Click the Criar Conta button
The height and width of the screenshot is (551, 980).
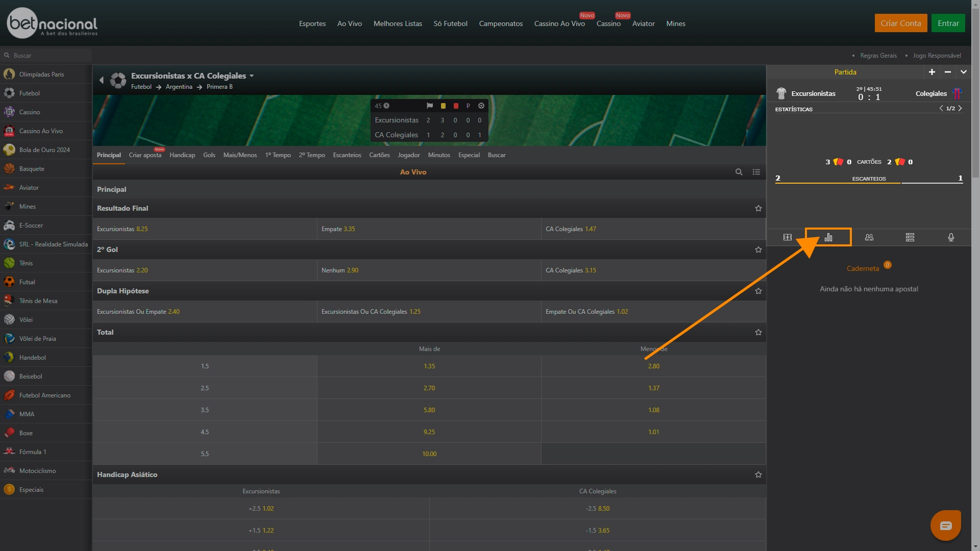tap(901, 23)
